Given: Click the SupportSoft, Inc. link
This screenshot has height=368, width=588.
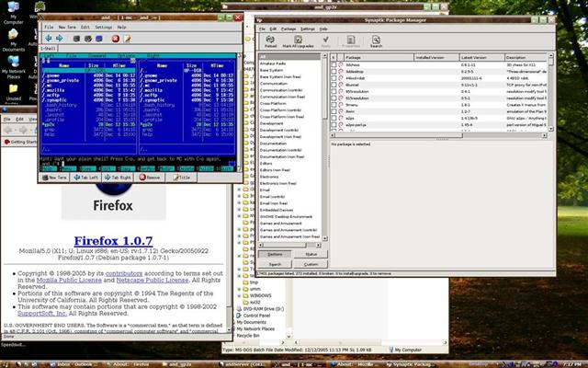Looking at the screenshot, I should tap(42, 313).
